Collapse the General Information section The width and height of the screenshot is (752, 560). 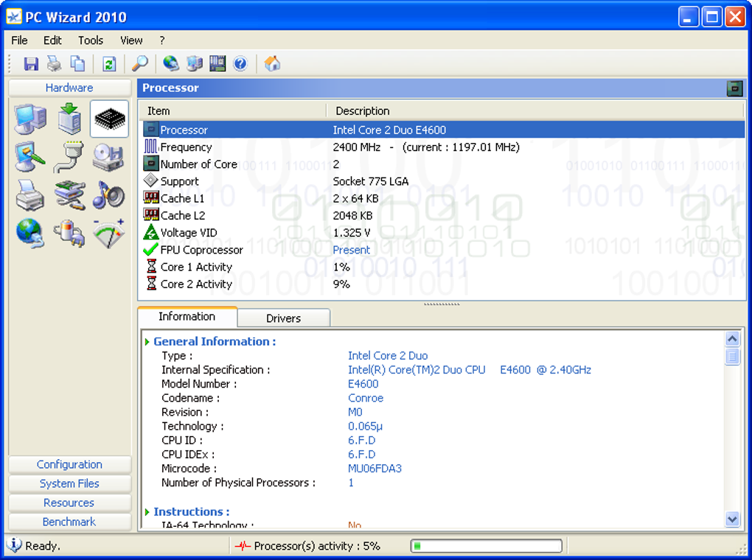tap(215, 341)
